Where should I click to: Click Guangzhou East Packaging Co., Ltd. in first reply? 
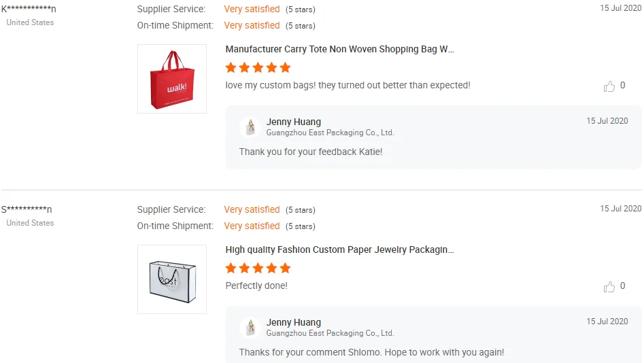click(330, 133)
